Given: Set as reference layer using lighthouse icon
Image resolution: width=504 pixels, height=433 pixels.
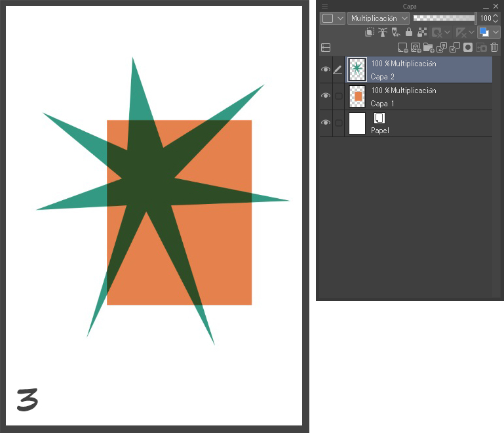Looking at the screenshot, I should (383, 31).
